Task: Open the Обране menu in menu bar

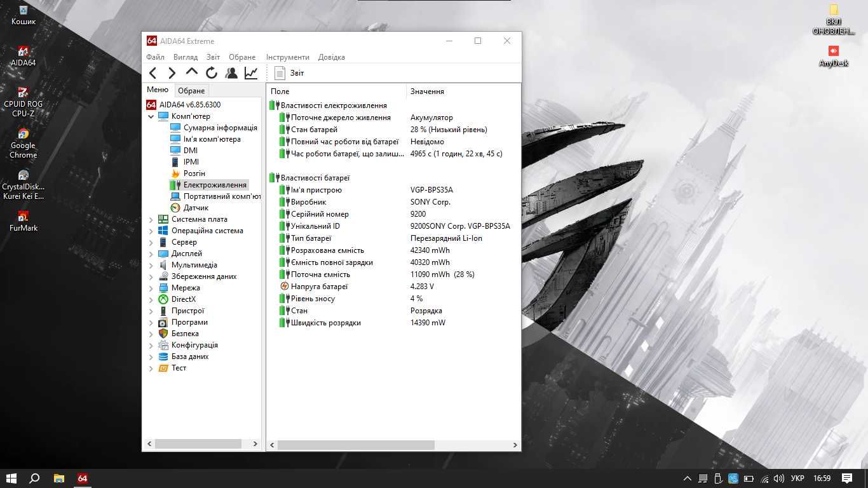Action: click(x=242, y=57)
